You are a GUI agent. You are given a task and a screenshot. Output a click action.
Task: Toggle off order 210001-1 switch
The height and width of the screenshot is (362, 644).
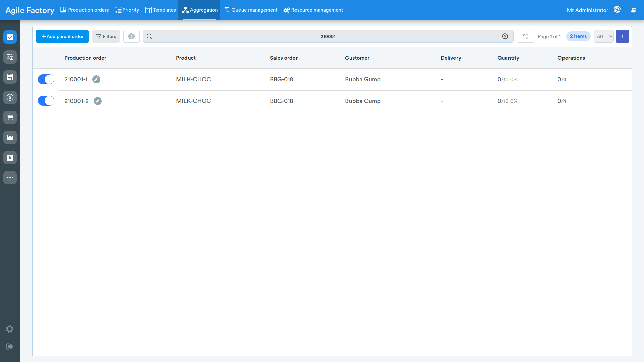coord(46,79)
